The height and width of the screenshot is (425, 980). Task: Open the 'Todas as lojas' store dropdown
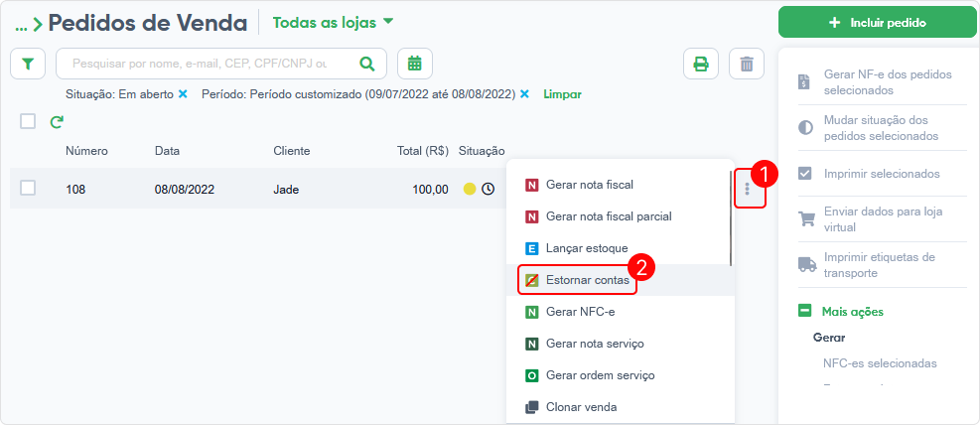coord(334,23)
